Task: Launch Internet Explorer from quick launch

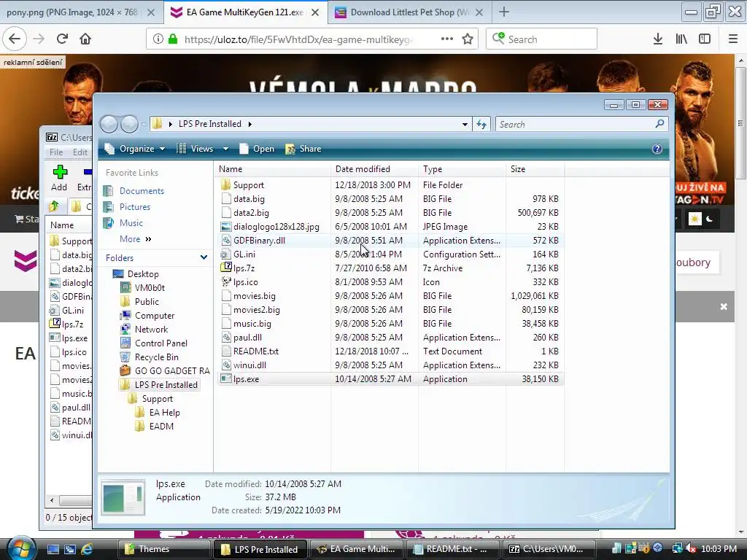Action: click(86, 549)
